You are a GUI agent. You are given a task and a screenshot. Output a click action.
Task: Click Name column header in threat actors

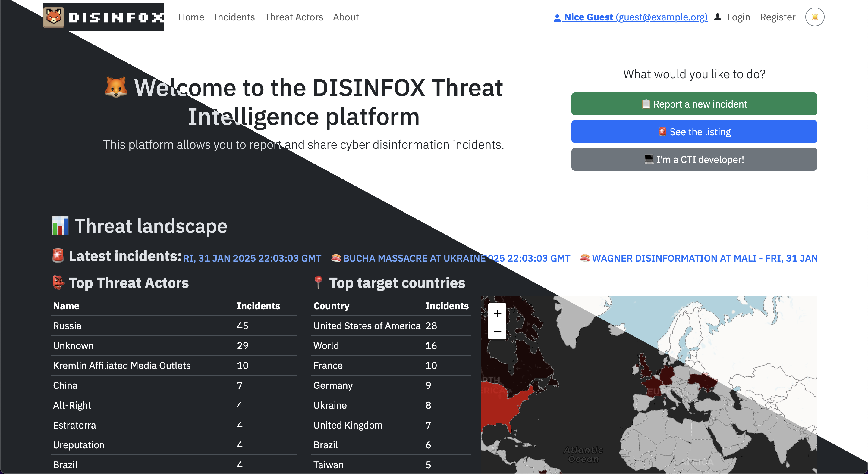coord(66,305)
